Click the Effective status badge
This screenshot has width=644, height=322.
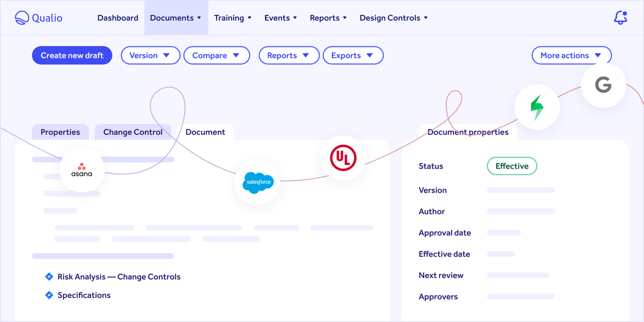[x=512, y=166]
